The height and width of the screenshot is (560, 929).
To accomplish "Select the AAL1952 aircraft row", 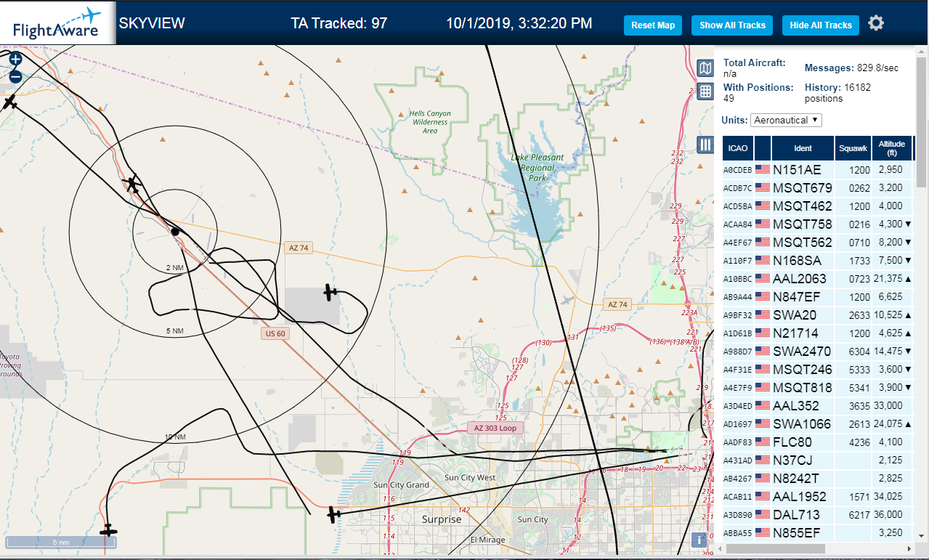I will pos(818,496).
